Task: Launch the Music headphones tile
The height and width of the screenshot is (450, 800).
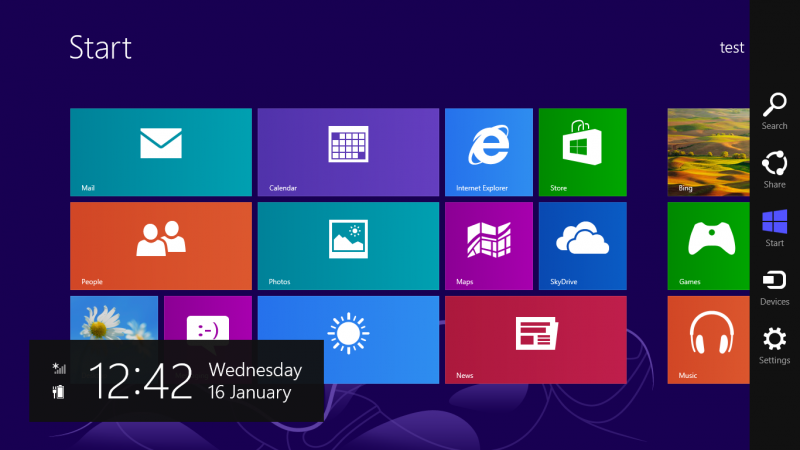Action: coord(708,338)
